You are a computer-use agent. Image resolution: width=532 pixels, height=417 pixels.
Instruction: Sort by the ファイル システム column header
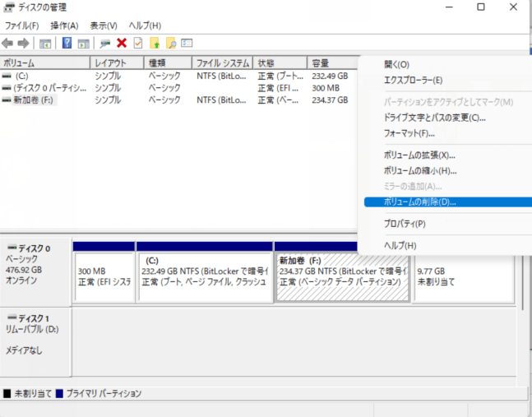[x=223, y=63]
